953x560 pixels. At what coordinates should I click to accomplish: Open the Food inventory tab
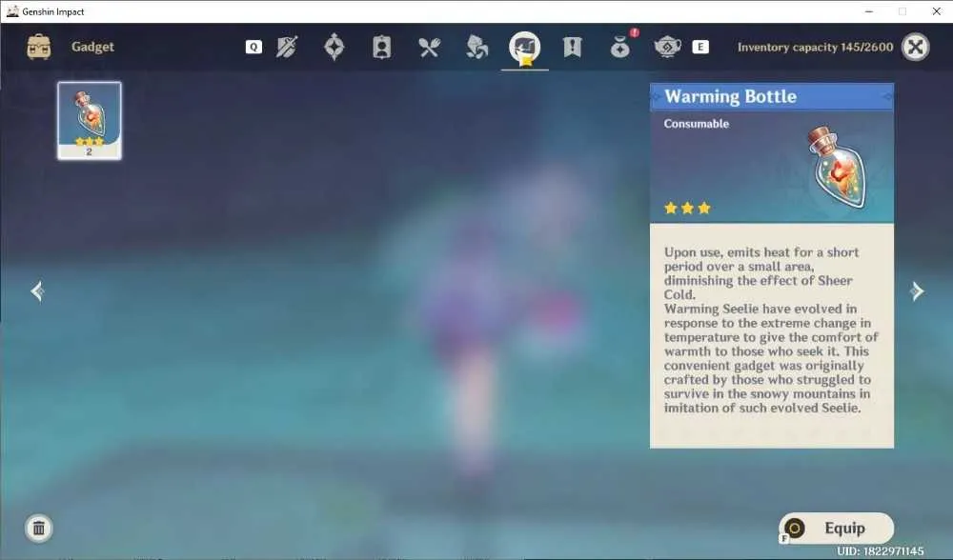pyautogui.click(x=429, y=47)
